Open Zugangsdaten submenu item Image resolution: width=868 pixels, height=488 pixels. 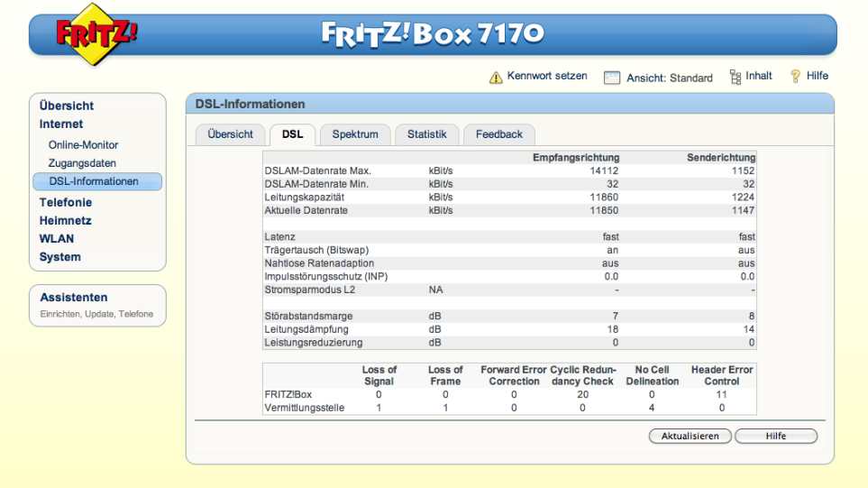[x=82, y=163]
